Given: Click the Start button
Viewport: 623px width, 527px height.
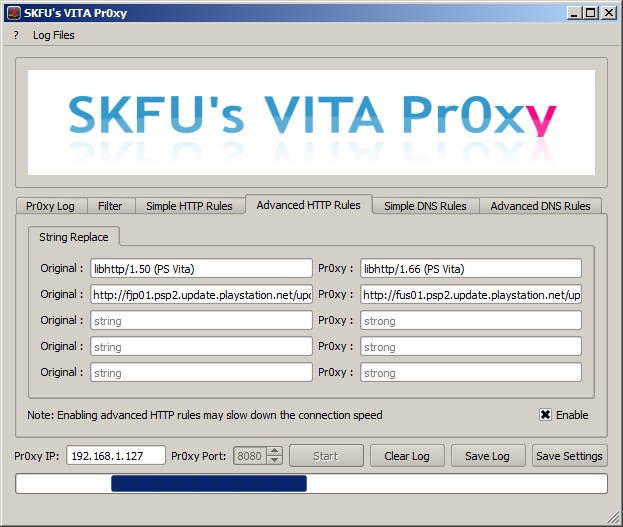Looking at the screenshot, I should 326,455.
